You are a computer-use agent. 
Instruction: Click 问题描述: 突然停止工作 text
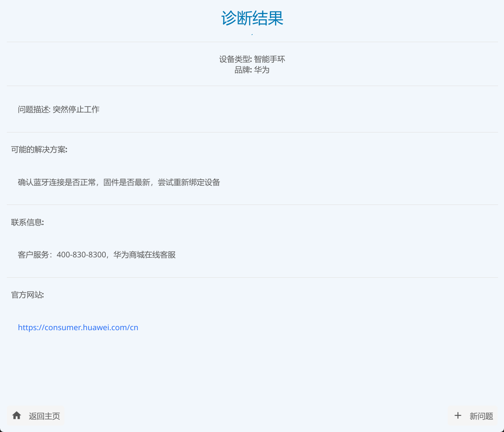58,109
